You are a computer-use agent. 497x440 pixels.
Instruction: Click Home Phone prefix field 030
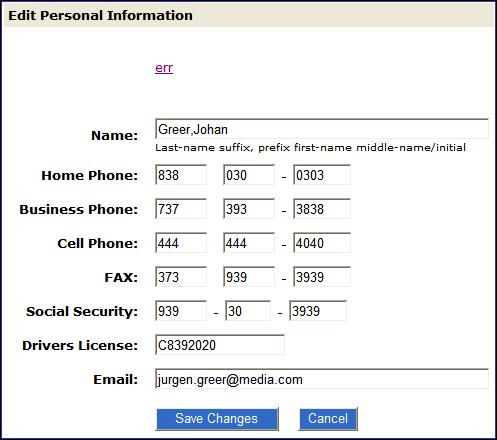point(249,175)
